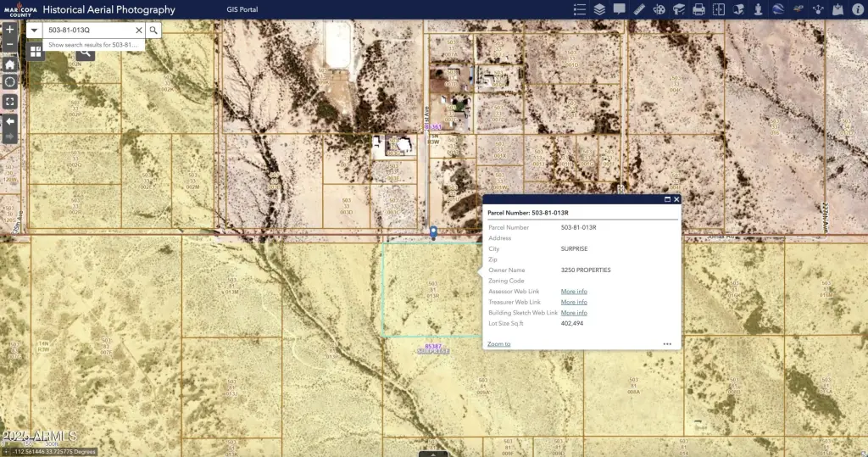The width and height of the screenshot is (868, 457).
Task: Go to the Home default extent
Action: [10, 64]
